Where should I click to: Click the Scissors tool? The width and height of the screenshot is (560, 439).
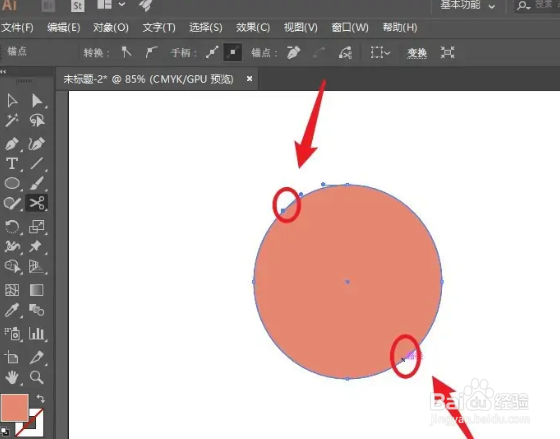37,203
